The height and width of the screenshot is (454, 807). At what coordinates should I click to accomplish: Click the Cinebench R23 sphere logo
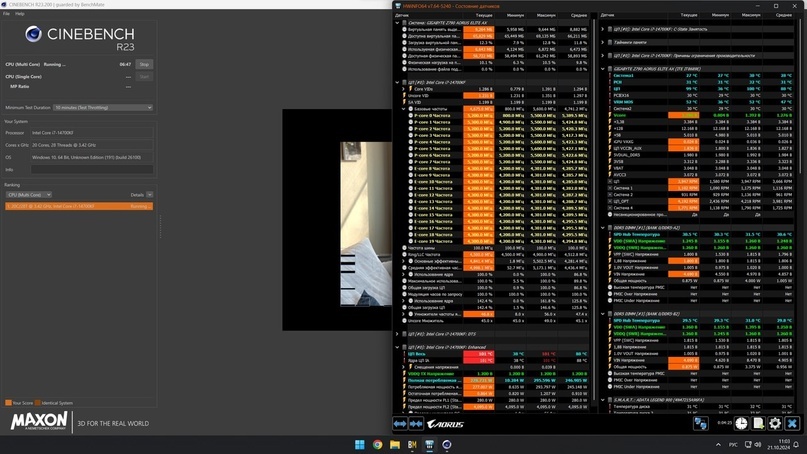[x=33, y=34]
